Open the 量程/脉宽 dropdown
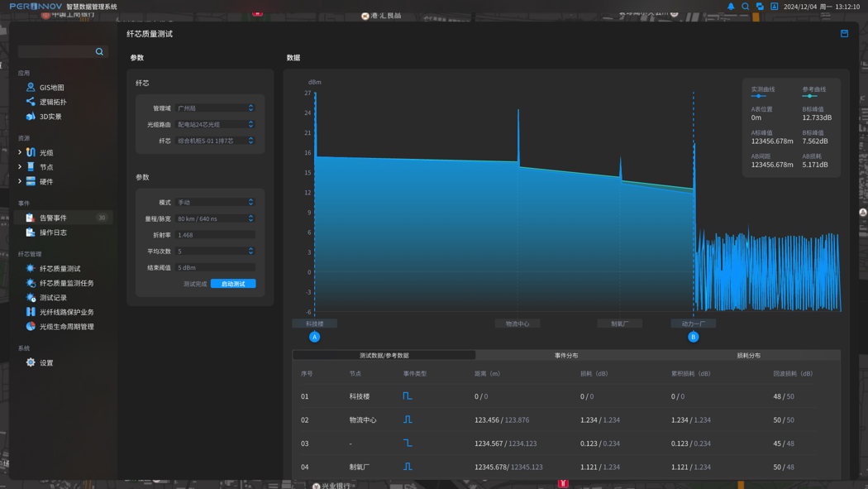Viewport: 868px width, 489px height. click(215, 218)
